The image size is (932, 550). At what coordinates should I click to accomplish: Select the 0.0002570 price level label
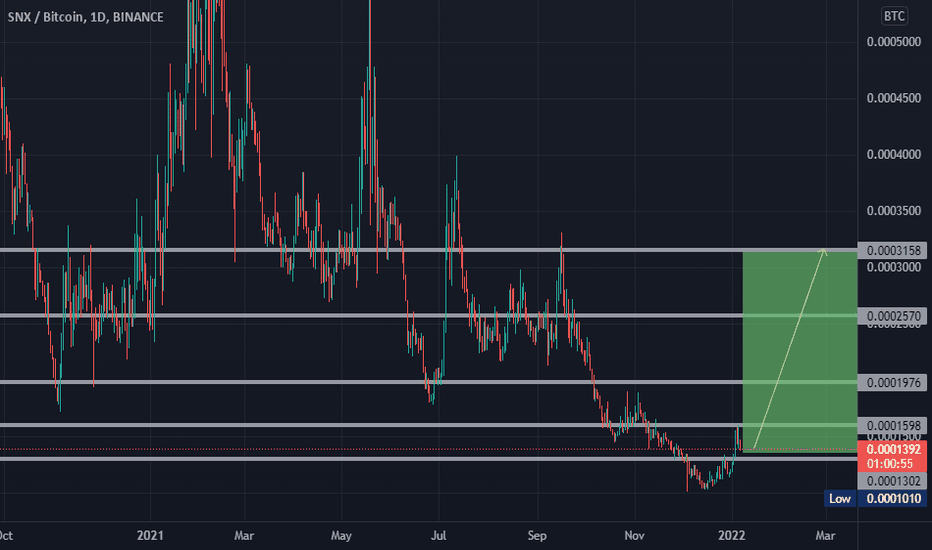tap(892, 316)
